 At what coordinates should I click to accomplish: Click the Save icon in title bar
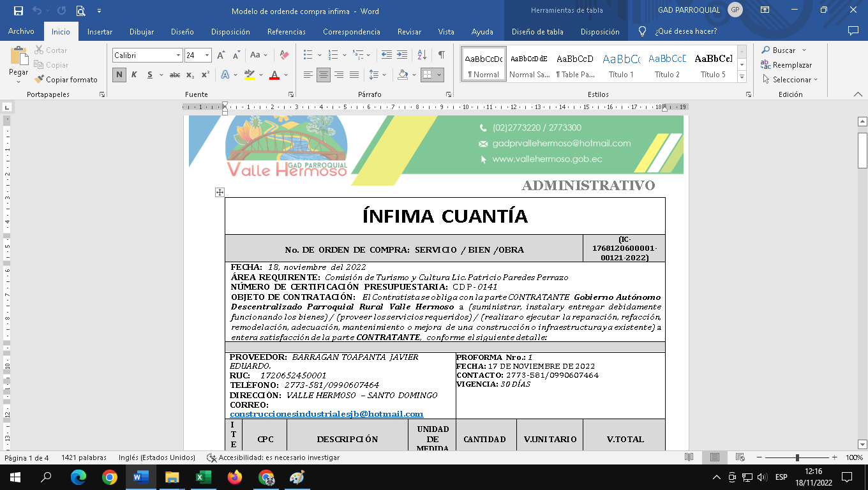(18, 10)
